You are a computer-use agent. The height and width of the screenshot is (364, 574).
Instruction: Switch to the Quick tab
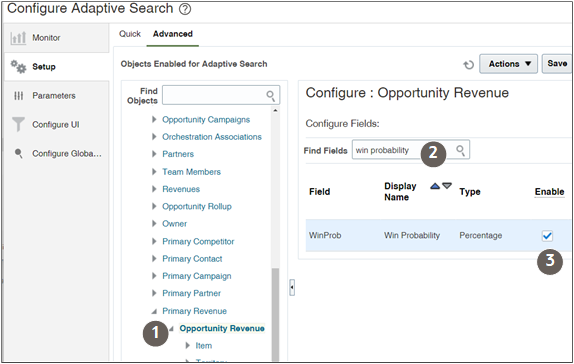point(130,34)
